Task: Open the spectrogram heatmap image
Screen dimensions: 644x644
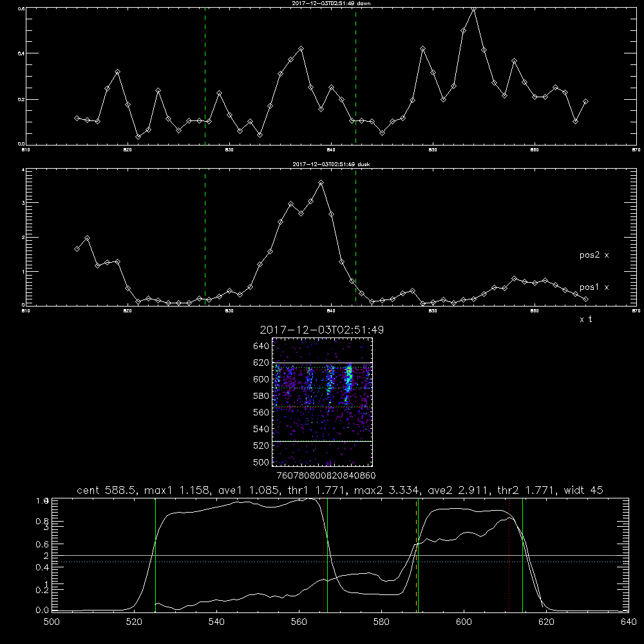Action: point(323,402)
